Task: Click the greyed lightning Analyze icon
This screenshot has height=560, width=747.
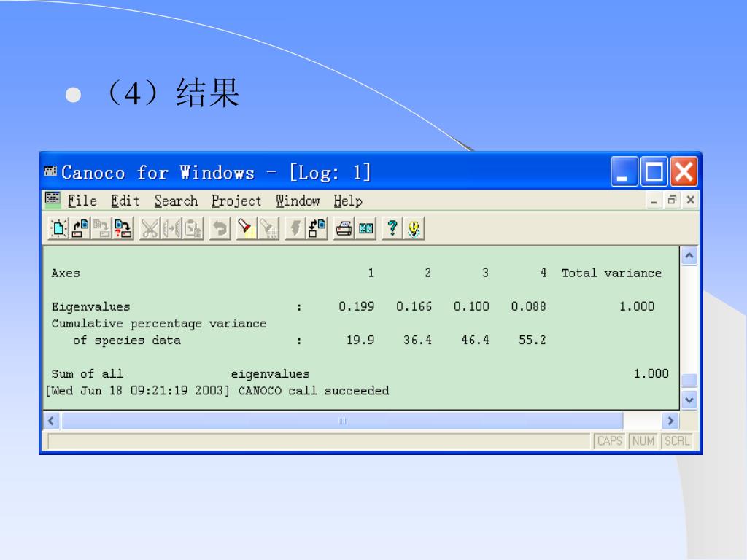Action: point(295,228)
